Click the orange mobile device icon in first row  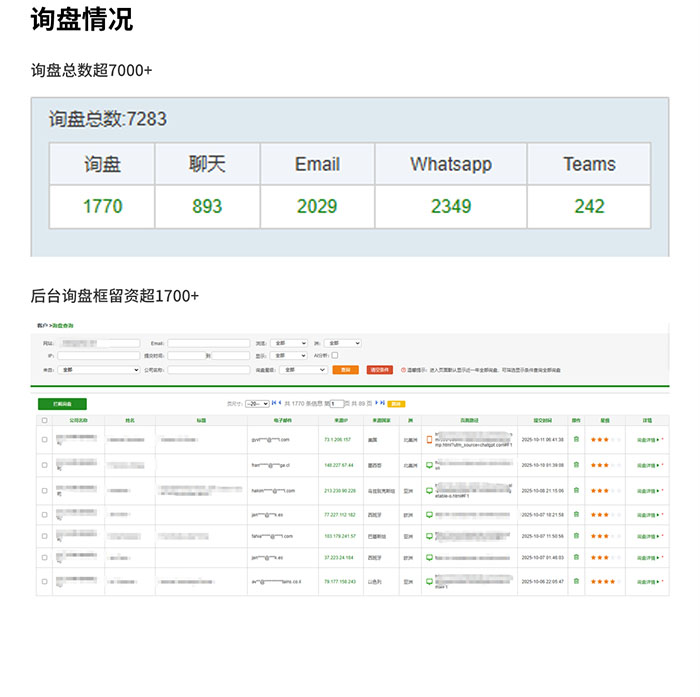(429, 439)
